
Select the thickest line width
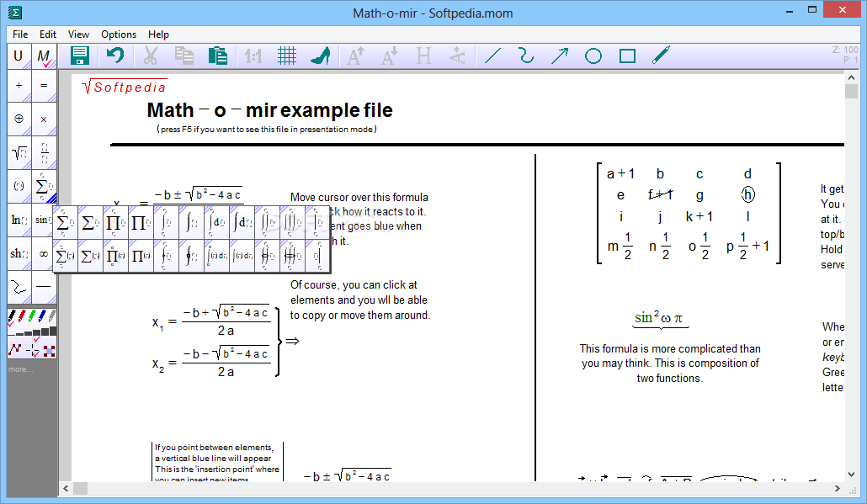(x=53, y=331)
